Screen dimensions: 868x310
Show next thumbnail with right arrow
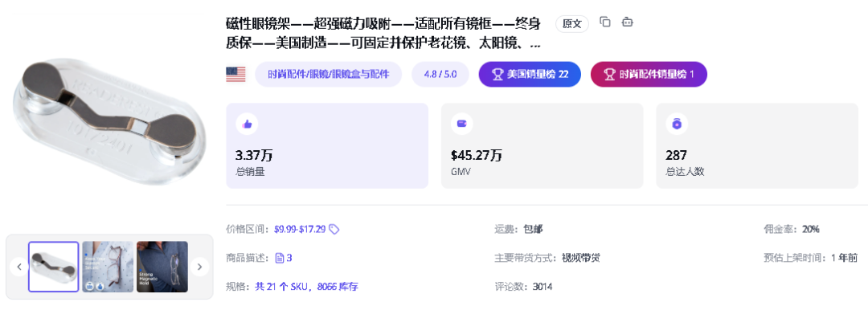[200, 267]
